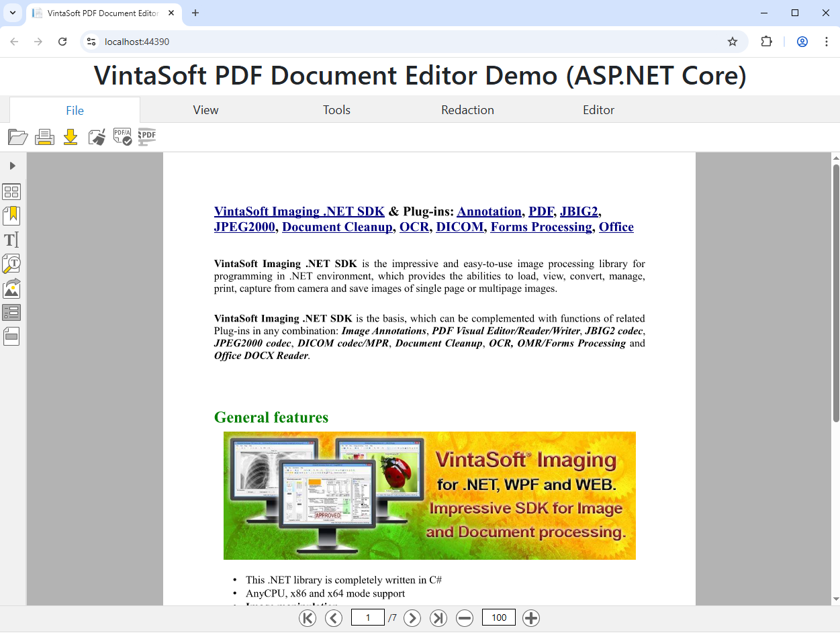Click the VintaSoft Imaging banner image
This screenshot has width=840, height=643.
430,495
